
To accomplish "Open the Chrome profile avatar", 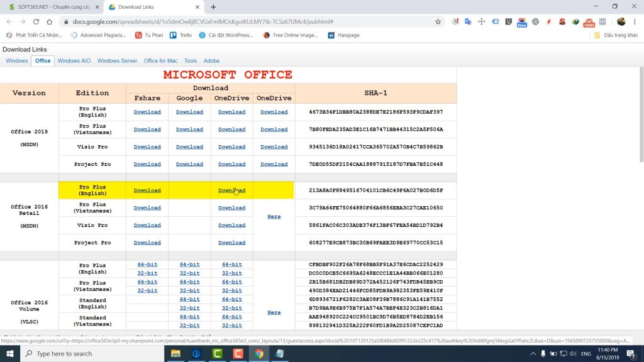I will [621, 22].
